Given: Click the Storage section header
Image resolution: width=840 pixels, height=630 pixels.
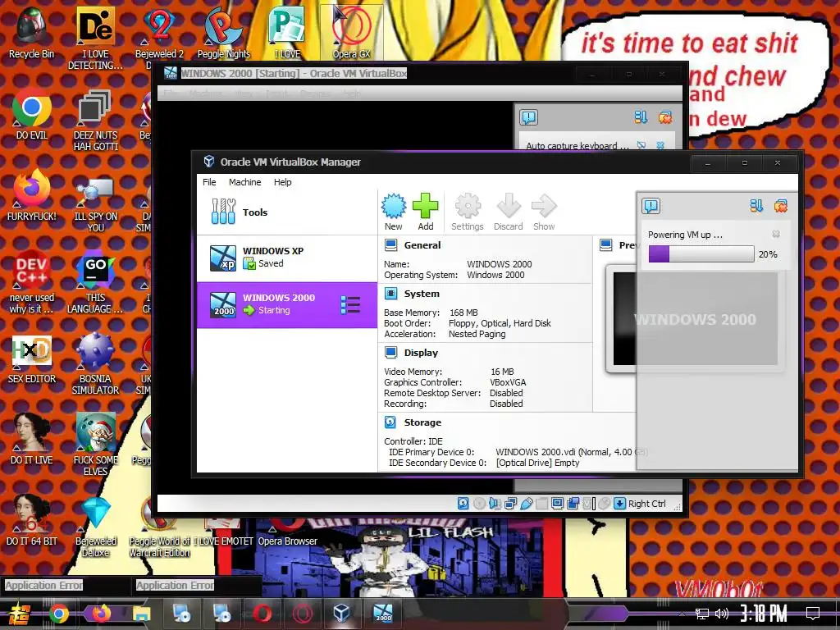Looking at the screenshot, I should point(422,422).
